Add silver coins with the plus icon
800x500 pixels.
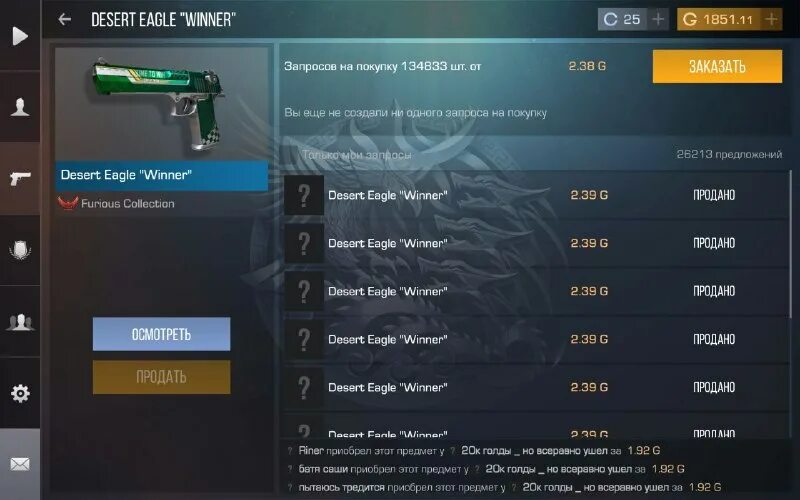point(658,19)
